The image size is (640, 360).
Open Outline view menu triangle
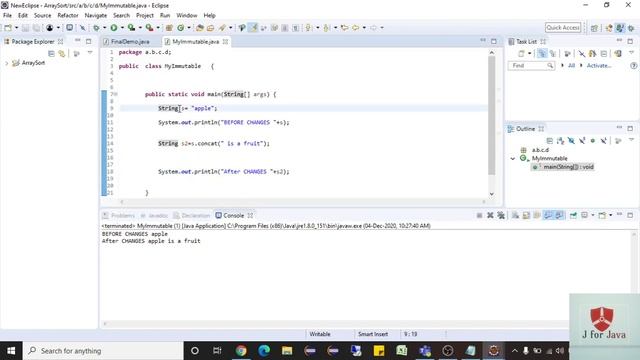631,140
